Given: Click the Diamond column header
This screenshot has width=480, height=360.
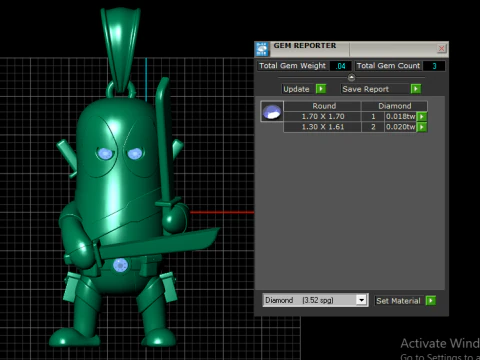Looking at the screenshot, I should (x=394, y=106).
